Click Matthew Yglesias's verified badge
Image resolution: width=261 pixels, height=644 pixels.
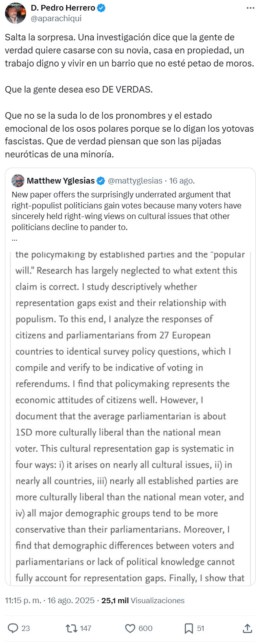101,181
